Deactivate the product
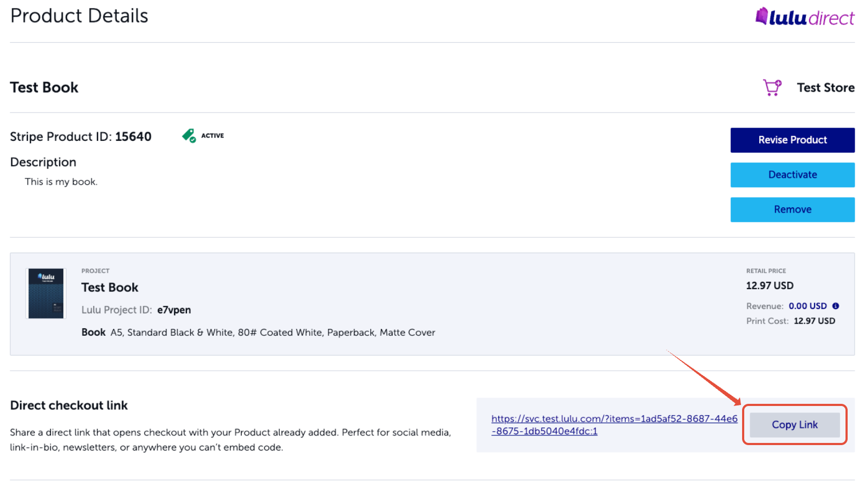Image resolution: width=868 pixels, height=489 pixels. click(792, 175)
